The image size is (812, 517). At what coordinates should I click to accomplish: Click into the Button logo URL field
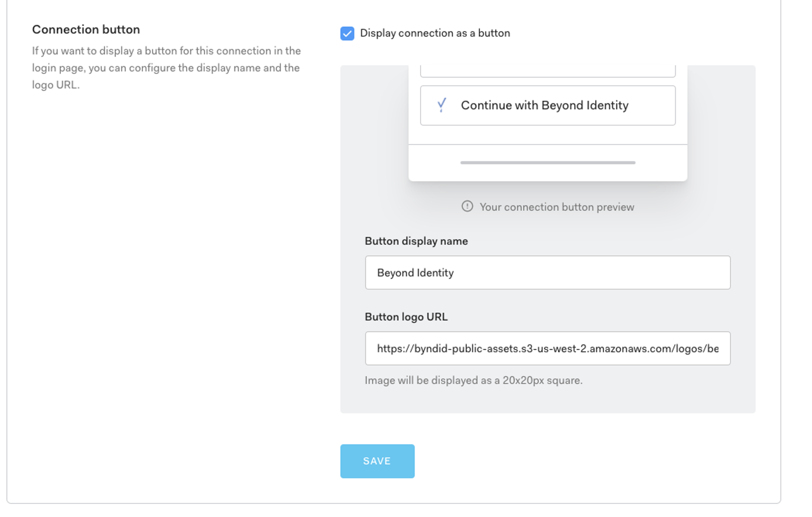547,349
